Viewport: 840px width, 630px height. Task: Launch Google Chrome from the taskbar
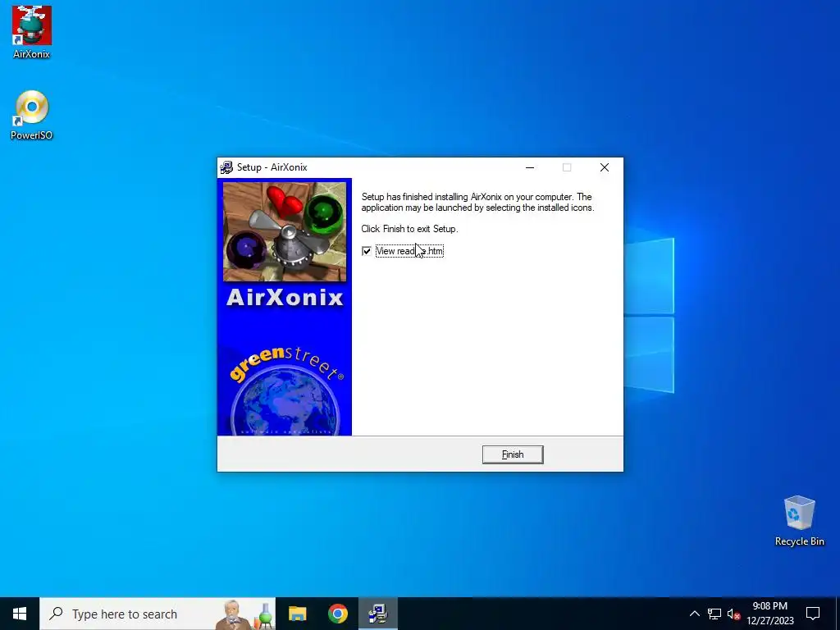click(x=337, y=614)
